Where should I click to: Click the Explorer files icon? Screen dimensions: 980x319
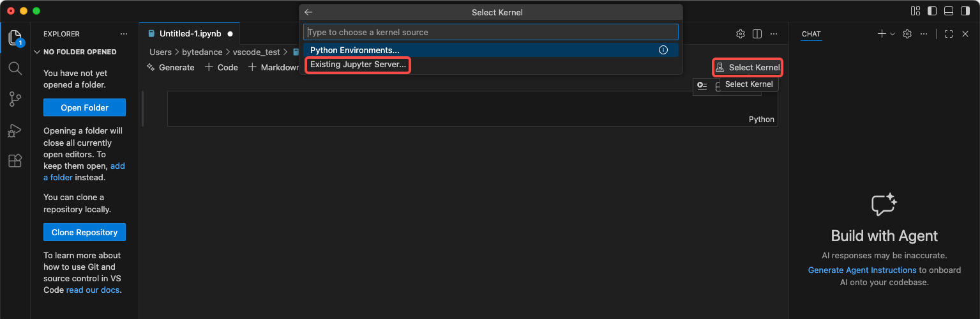pyautogui.click(x=15, y=38)
